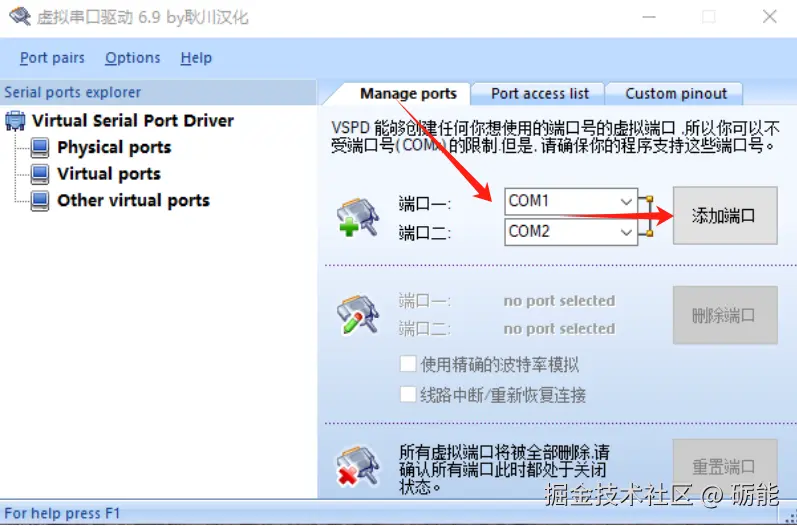Click the 删除端口 button
This screenshot has height=526, width=797.
click(x=725, y=315)
